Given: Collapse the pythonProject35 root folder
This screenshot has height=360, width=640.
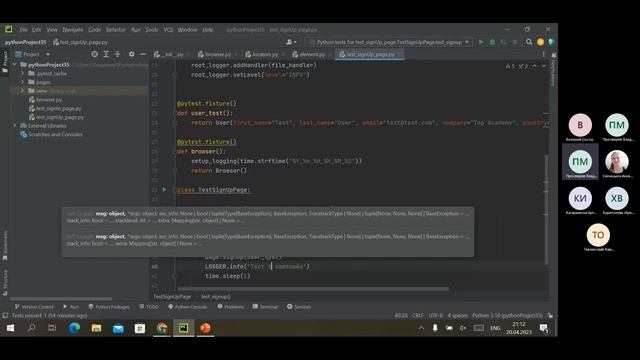Looking at the screenshot, I should coord(15,64).
